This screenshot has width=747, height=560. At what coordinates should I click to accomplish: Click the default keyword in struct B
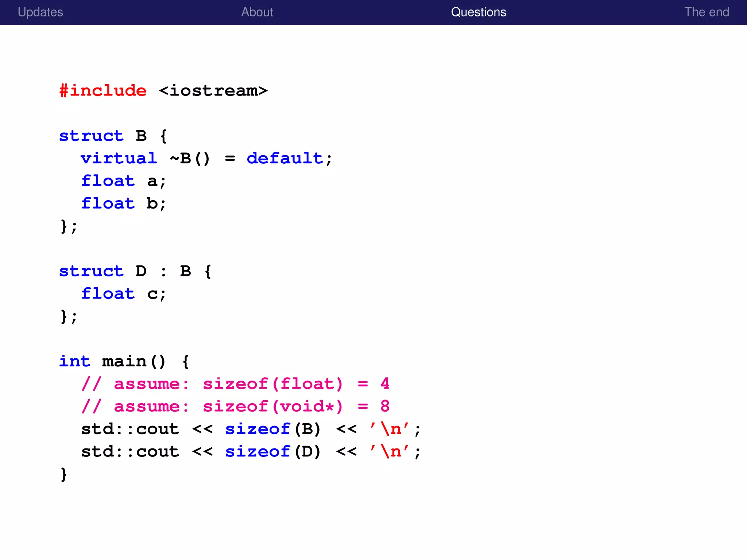click(285, 158)
